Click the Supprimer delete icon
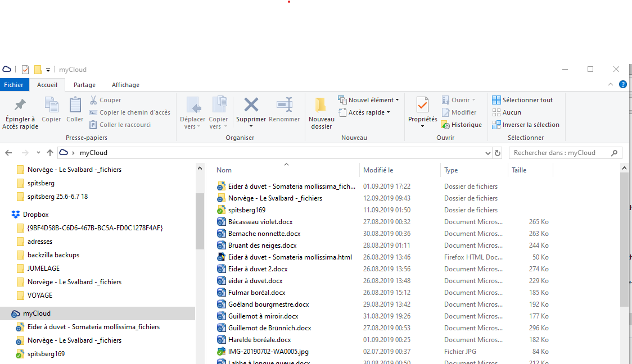Viewport: 632px width, 364px height. point(251,105)
